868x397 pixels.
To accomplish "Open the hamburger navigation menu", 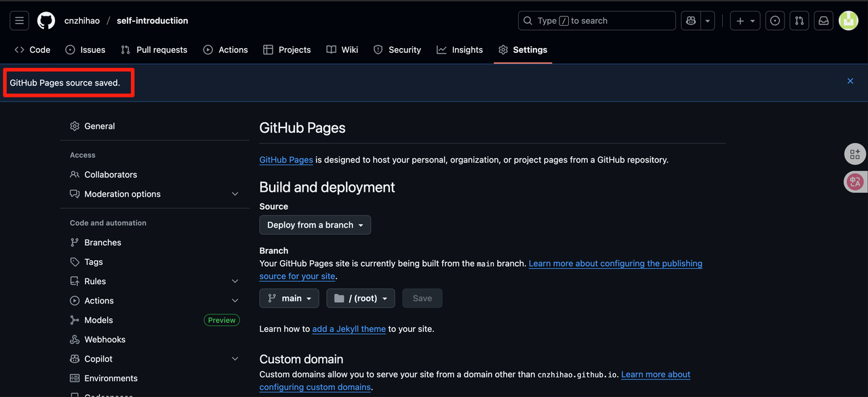I will coord(20,21).
